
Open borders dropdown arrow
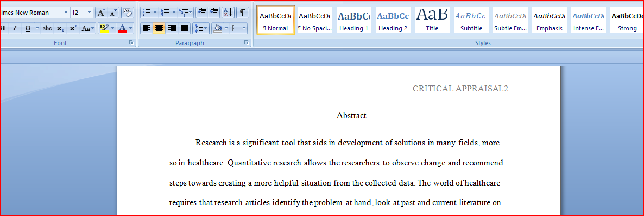click(244, 28)
